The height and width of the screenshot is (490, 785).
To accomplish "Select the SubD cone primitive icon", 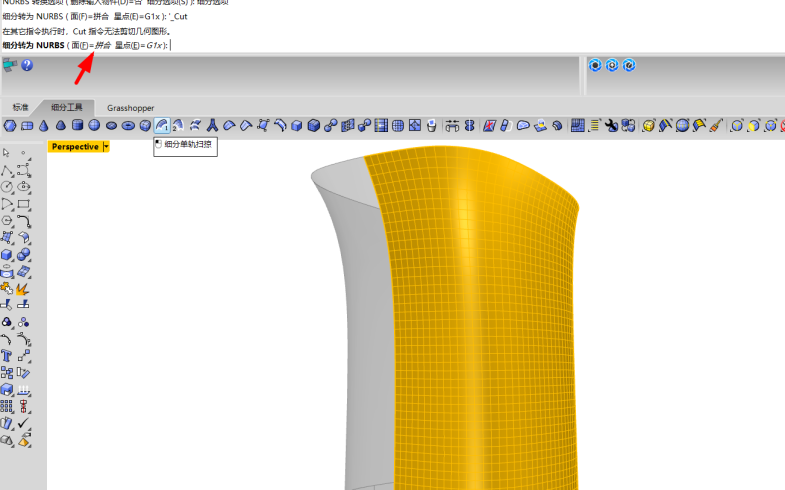I will (x=44, y=125).
